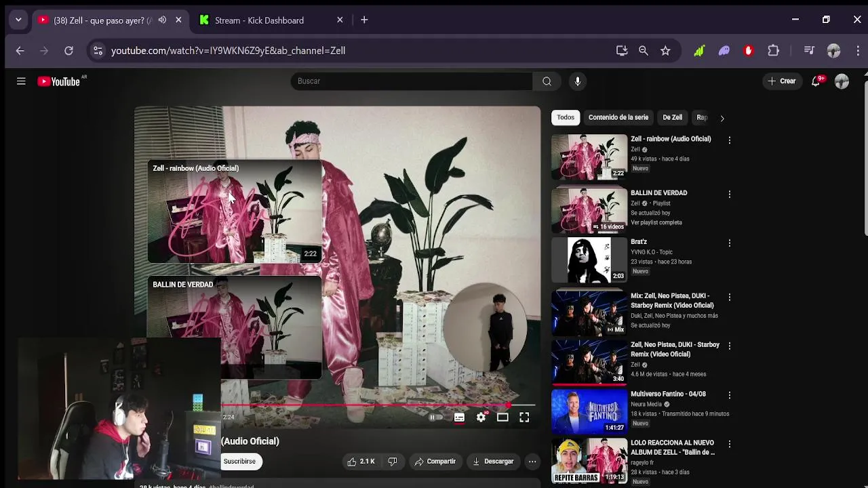Viewport: 868px width, 488px height.
Task: Open options menu for Multiverso Fantino
Action: [x=730, y=395]
